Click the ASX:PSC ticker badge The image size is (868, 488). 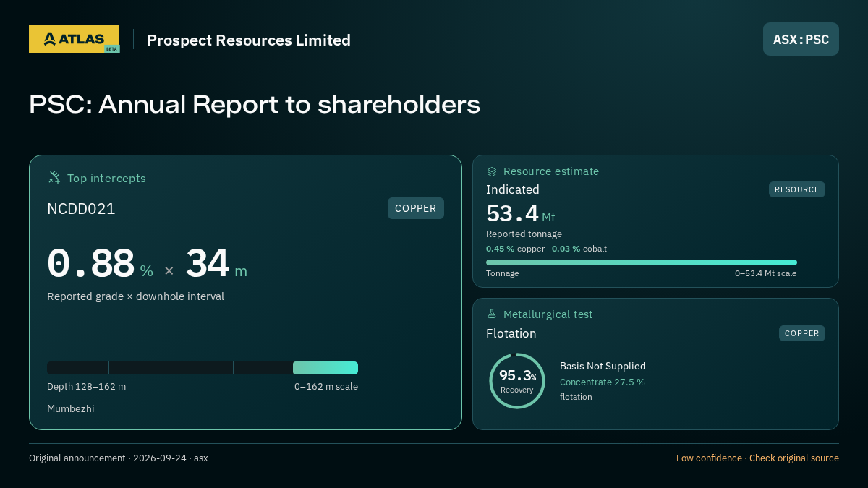click(x=801, y=39)
